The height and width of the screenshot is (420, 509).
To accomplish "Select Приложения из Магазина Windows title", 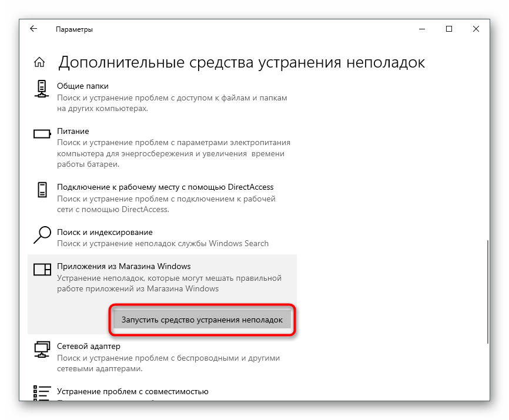I will coord(123,266).
